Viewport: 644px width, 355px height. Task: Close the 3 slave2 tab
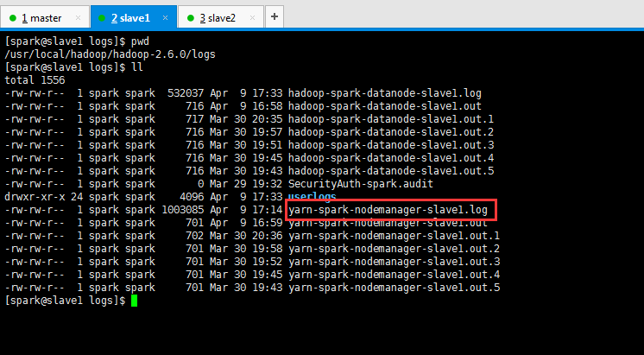pyautogui.click(x=253, y=18)
